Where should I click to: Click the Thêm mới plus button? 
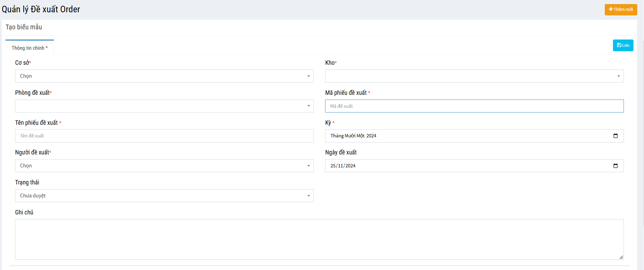click(x=620, y=10)
